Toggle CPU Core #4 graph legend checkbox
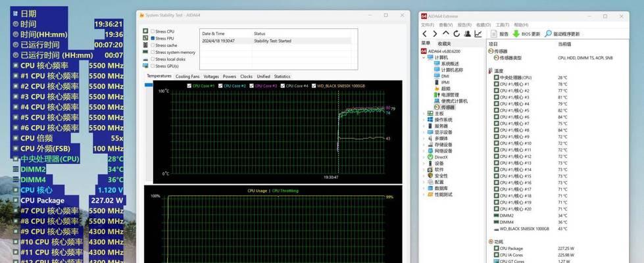This screenshot has width=644, height=263. [282, 85]
